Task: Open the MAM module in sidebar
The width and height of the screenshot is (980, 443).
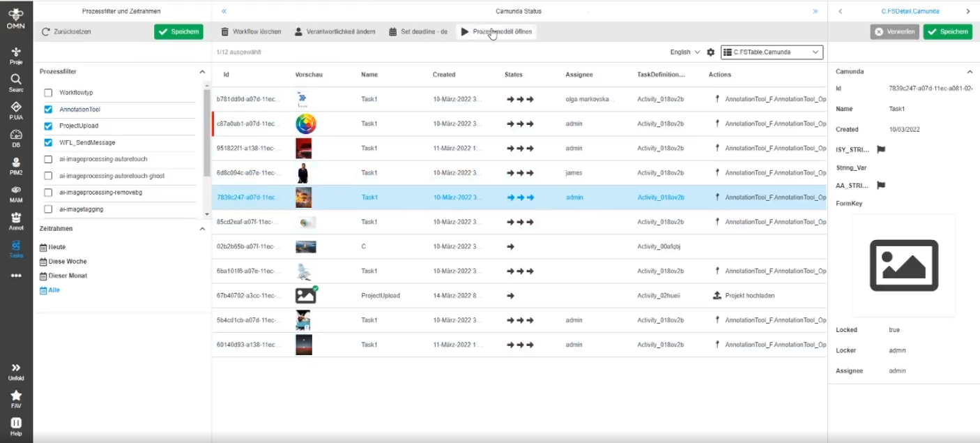Action: pos(16,193)
